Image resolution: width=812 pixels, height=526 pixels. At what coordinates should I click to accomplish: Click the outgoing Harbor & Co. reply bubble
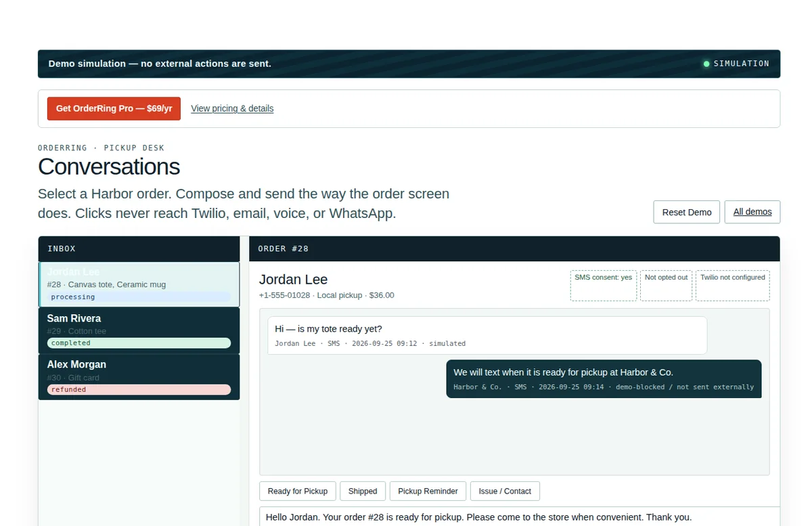coord(604,378)
